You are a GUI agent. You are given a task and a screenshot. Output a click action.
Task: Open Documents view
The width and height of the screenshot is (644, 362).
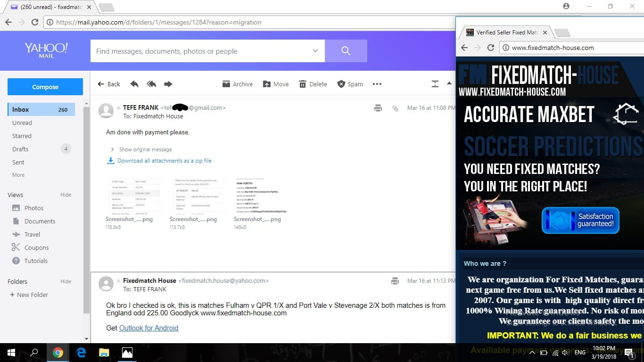pos(40,221)
